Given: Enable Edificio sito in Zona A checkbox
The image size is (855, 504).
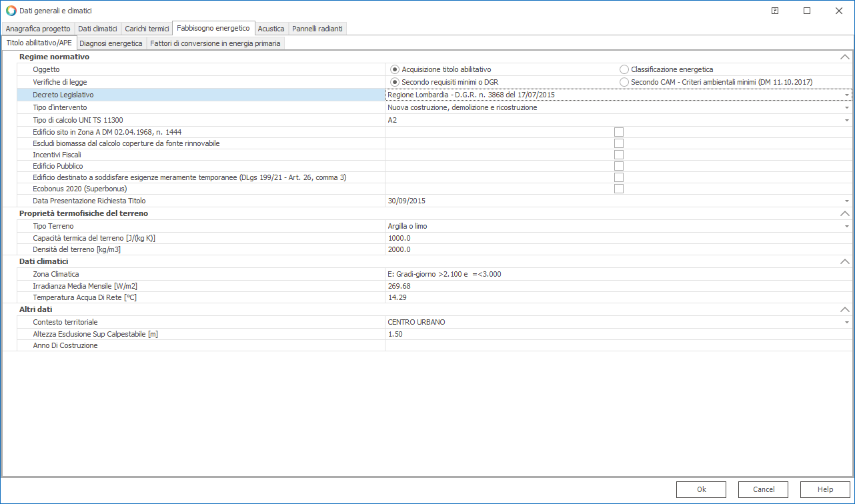Looking at the screenshot, I should tap(619, 132).
